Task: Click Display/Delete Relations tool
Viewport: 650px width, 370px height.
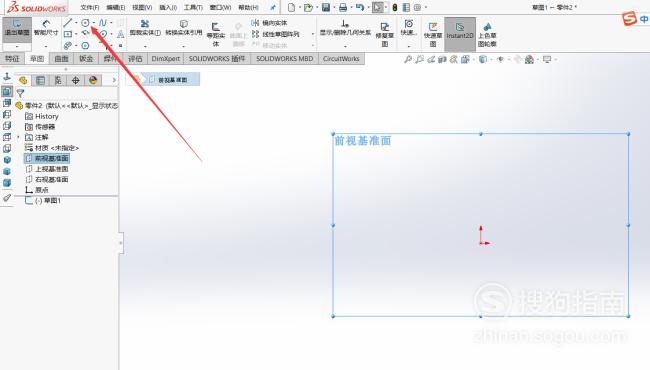Action: pyautogui.click(x=345, y=28)
